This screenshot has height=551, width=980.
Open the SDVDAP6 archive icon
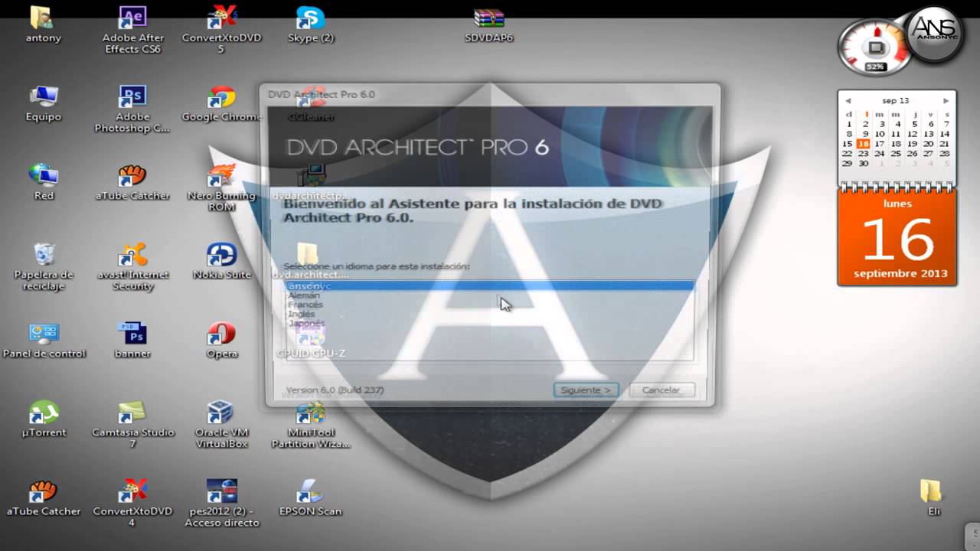point(488,25)
